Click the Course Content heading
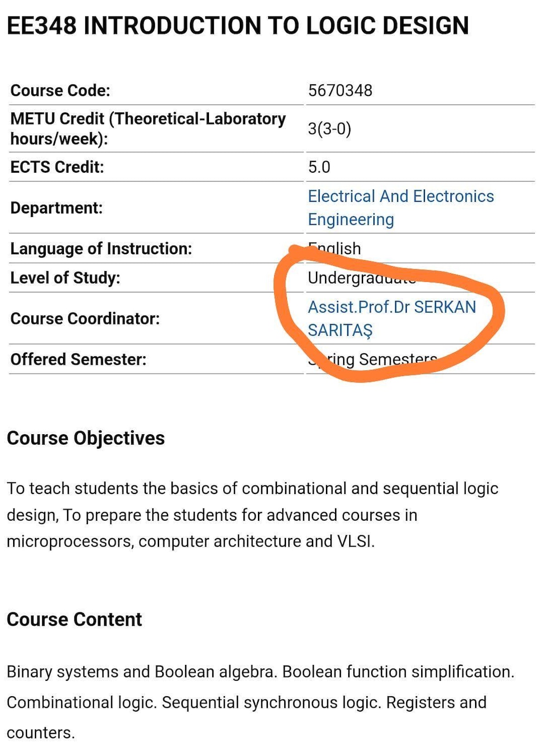Screen dimensions: 544x756 74,619
